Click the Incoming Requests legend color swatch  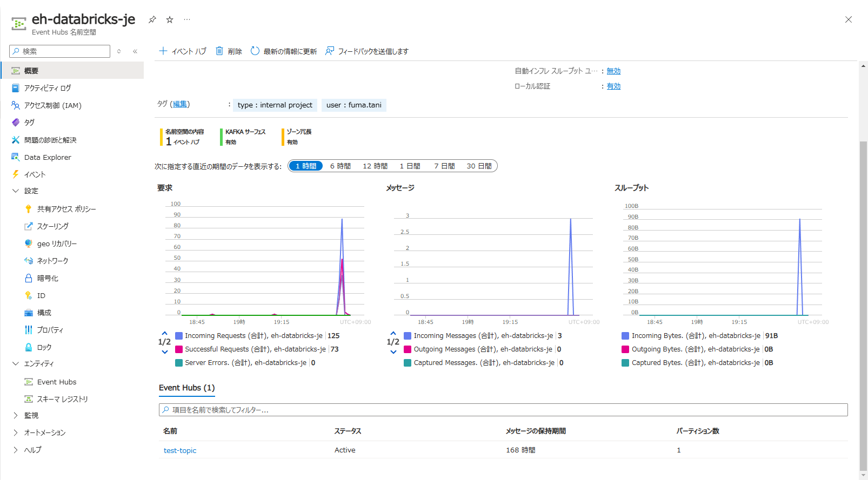pyautogui.click(x=179, y=336)
